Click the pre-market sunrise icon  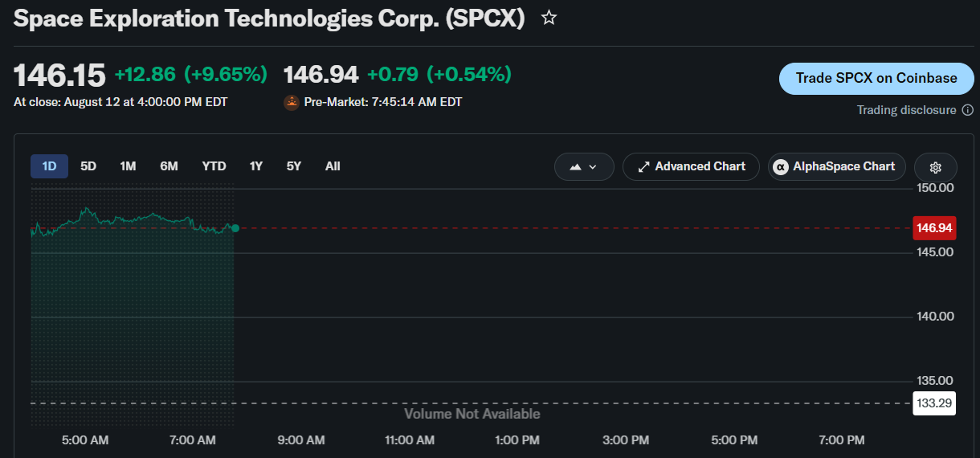(x=292, y=102)
